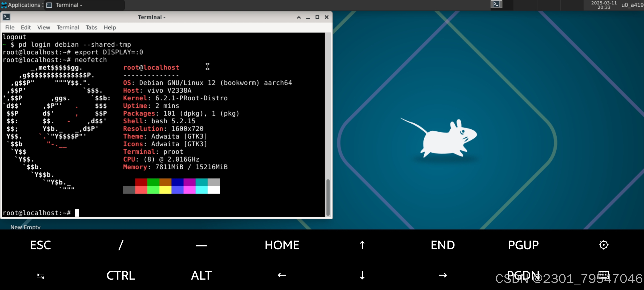Open the View menu

pos(43,28)
